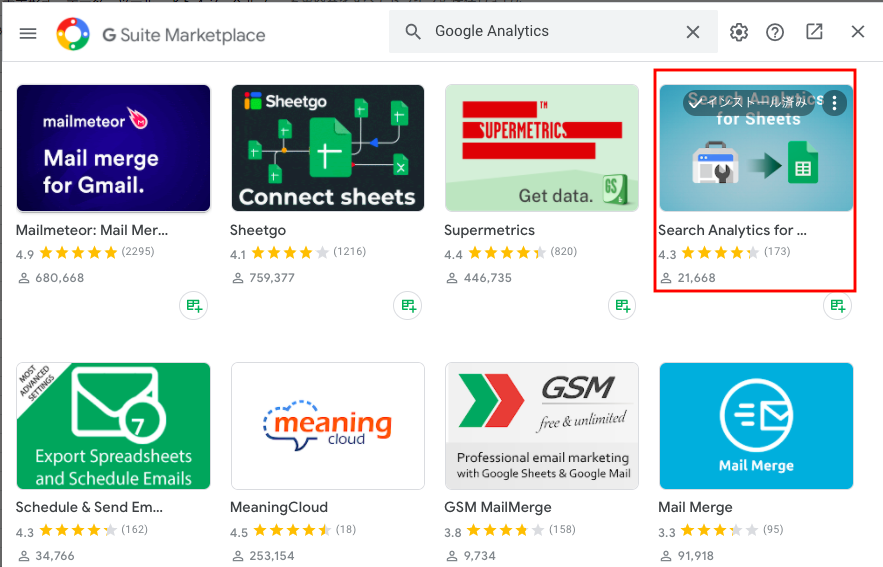Open the Search Analytics for Sheets thumbnail
The height and width of the screenshot is (567, 883).
pos(756,148)
